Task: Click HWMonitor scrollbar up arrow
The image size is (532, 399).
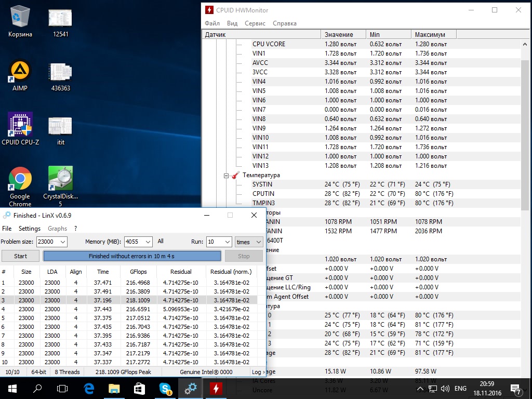Action: (x=525, y=45)
